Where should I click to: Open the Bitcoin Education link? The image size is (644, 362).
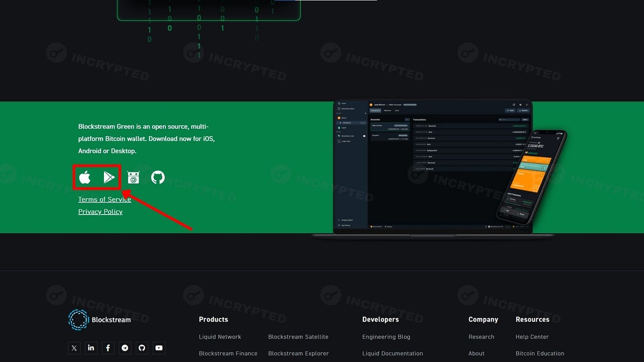(x=540, y=353)
